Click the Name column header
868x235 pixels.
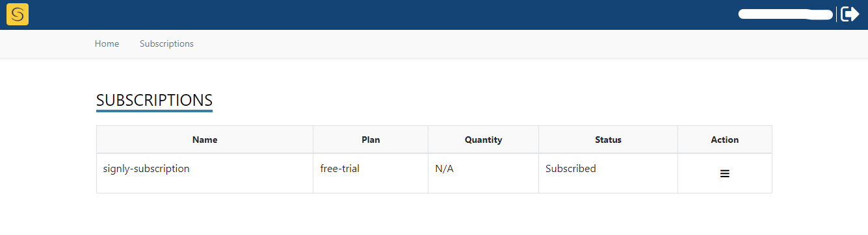[x=205, y=140]
